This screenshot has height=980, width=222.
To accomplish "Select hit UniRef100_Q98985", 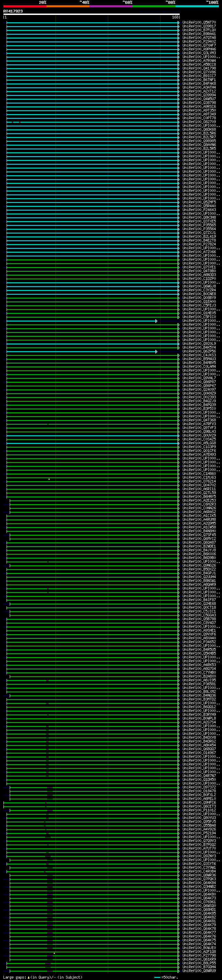I will 199,141.
